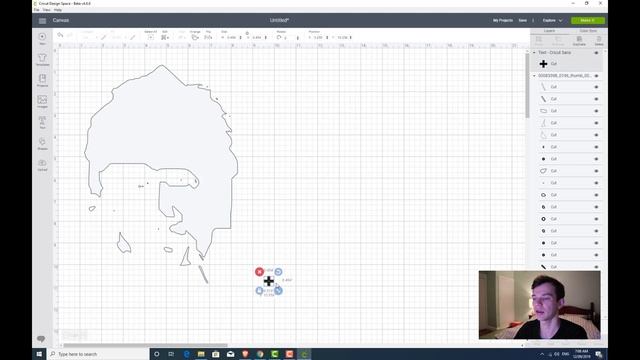Hide the Text - Cricut Sans layer
The image size is (640, 360).
pyautogui.click(x=596, y=53)
